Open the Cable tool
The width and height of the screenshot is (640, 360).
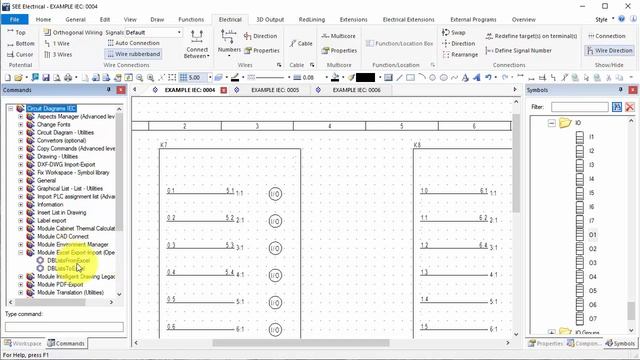(301, 44)
